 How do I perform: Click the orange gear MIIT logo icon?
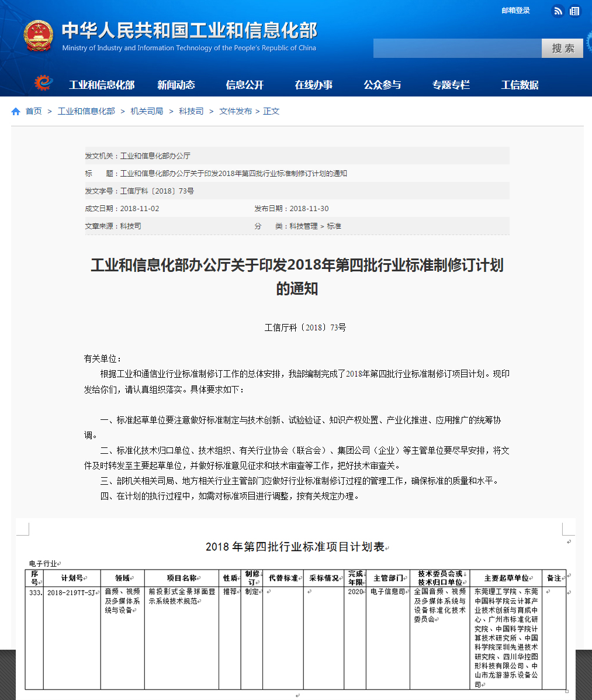pos(43,84)
